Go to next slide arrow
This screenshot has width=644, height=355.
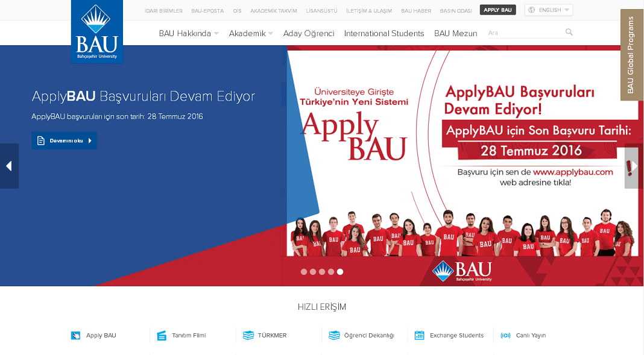click(x=634, y=166)
